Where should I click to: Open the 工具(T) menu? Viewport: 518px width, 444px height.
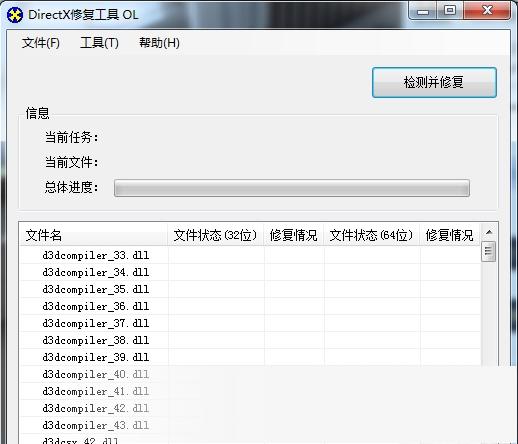[99, 43]
